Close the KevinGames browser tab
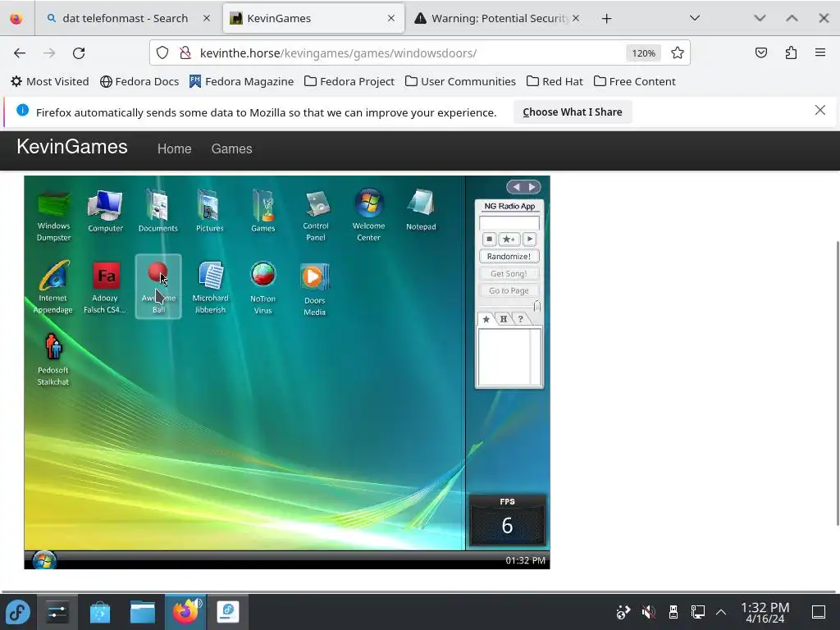 (x=391, y=18)
